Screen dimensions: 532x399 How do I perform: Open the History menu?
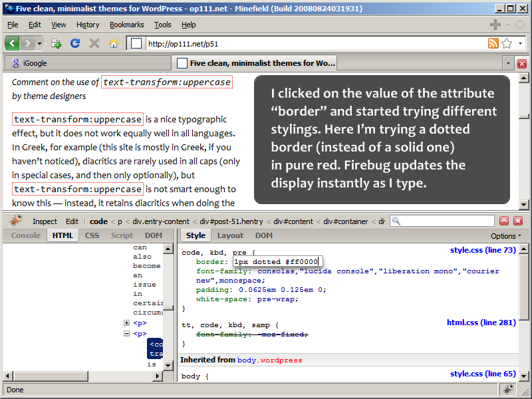pos(88,25)
